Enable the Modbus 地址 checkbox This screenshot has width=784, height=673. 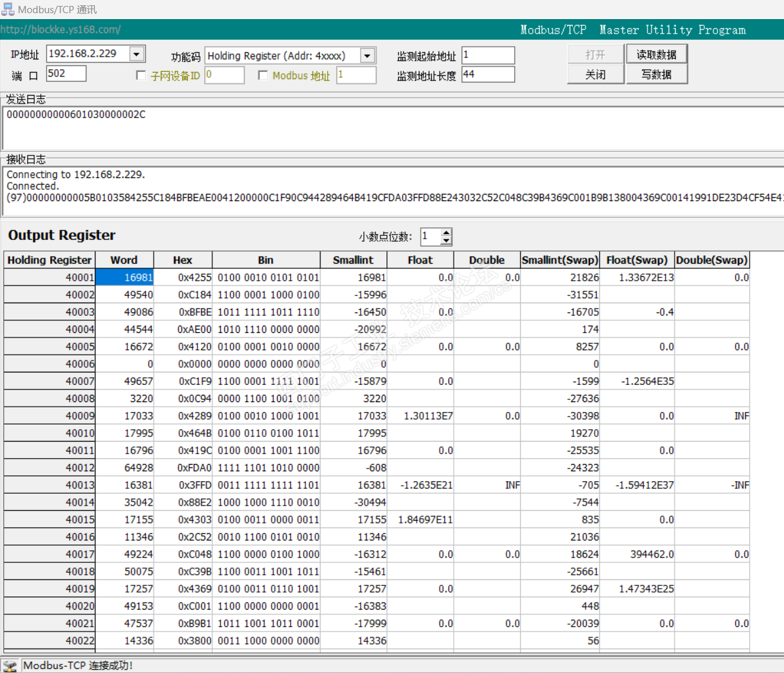pos(262,75)
